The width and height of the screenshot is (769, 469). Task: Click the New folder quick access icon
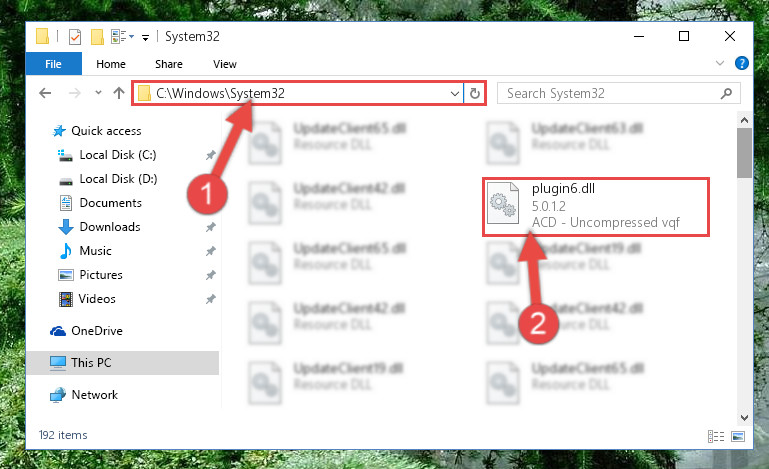[x=97, y=37]
